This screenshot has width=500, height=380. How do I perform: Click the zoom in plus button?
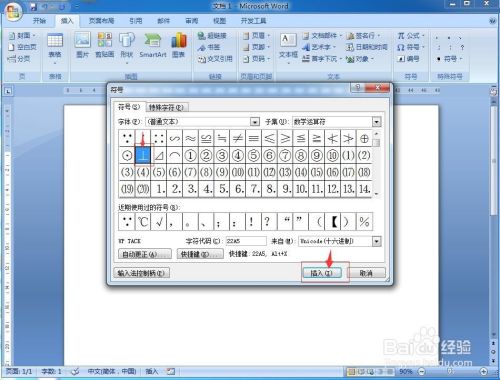click(x=483, y=371)
